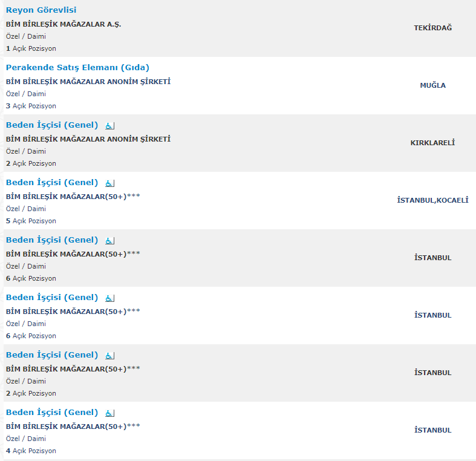Click the "5 Açık Pozisyon" text
Image resolution: width=476 pixels, height=461 pixels.
pos(31,221)
